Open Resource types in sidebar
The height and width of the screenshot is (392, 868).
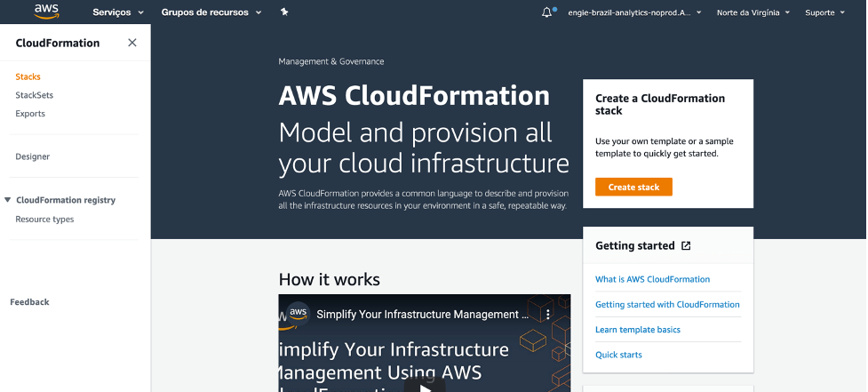[x=44, y=220]
